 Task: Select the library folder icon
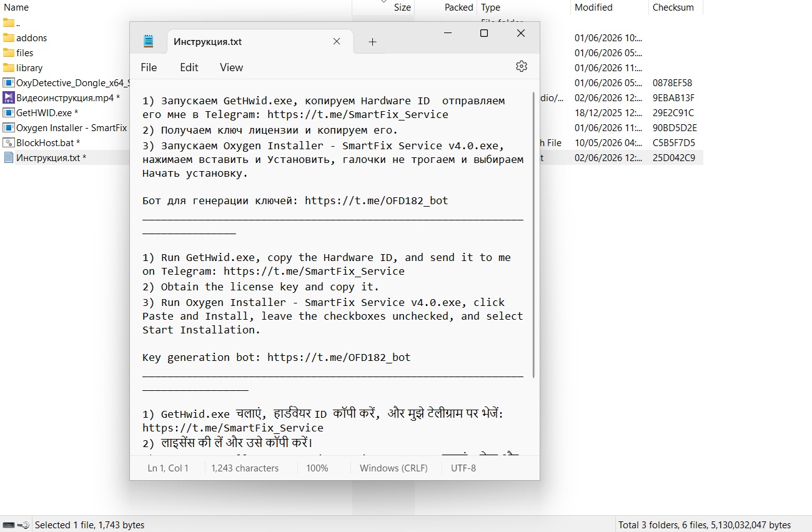pyautogui.click(x=8, y=68)
